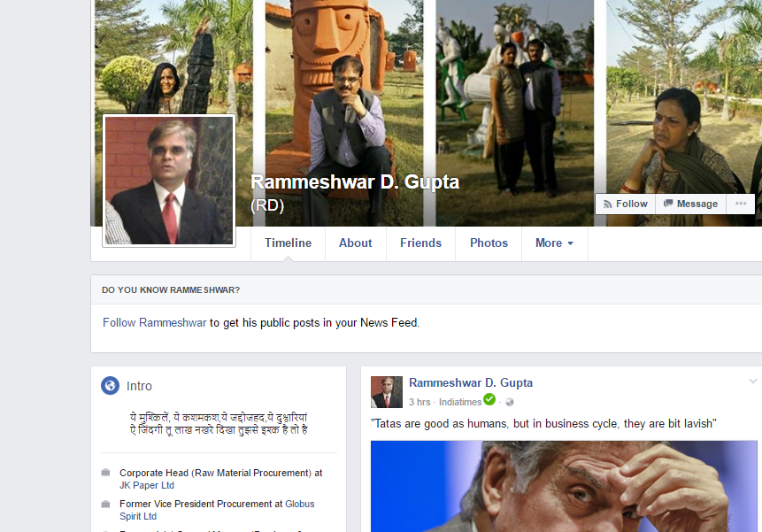Open post author name Rammeshwar D. Gupta

pyautogui.click(x=471, y=383)
